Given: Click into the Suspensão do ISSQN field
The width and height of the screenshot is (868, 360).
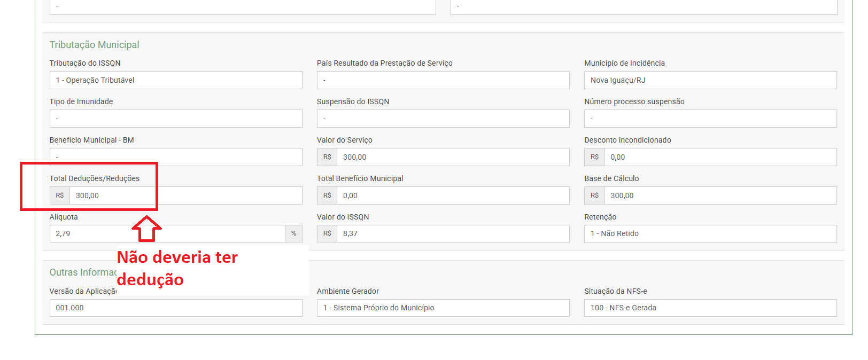Looking at the screenshot, I should coord(443,119).
